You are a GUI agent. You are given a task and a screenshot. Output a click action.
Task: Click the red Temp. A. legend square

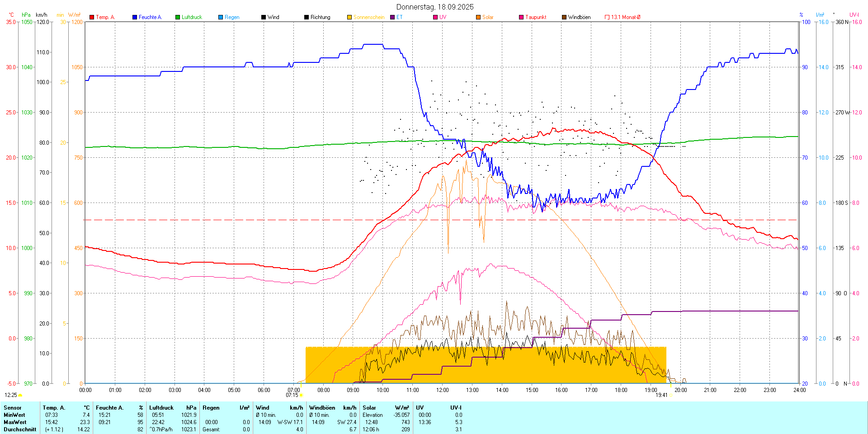[92, 17]
